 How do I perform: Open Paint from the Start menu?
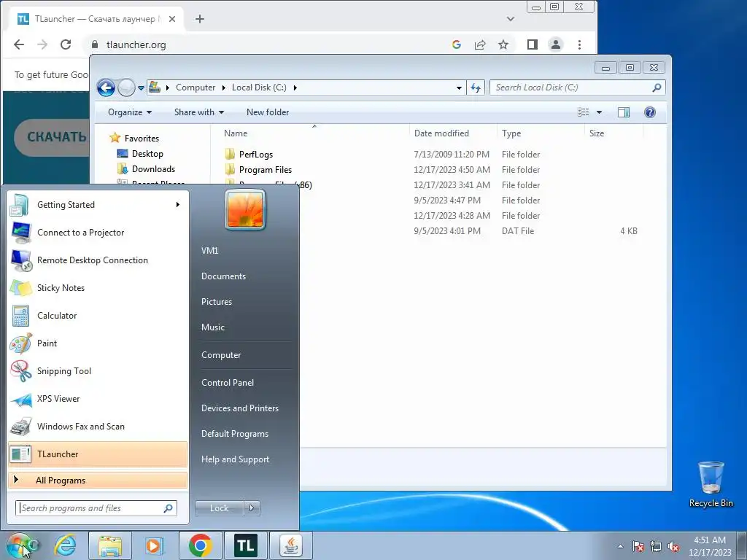coord(98,343)
